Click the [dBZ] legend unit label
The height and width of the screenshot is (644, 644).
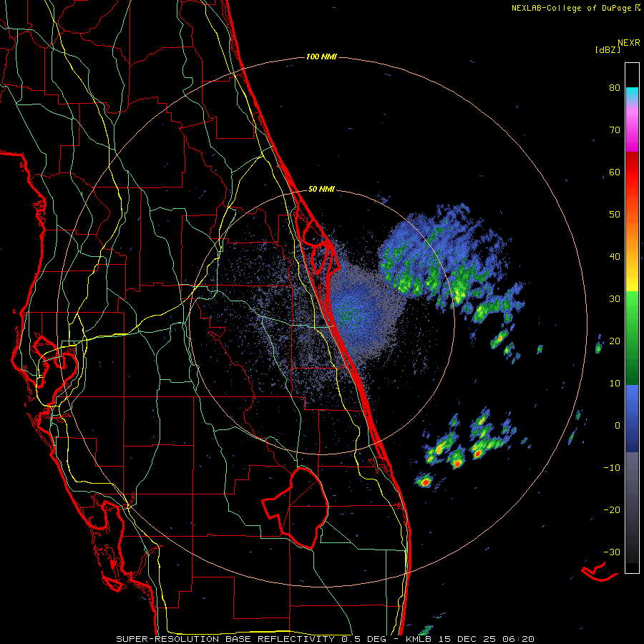click(x=608, y=50)
